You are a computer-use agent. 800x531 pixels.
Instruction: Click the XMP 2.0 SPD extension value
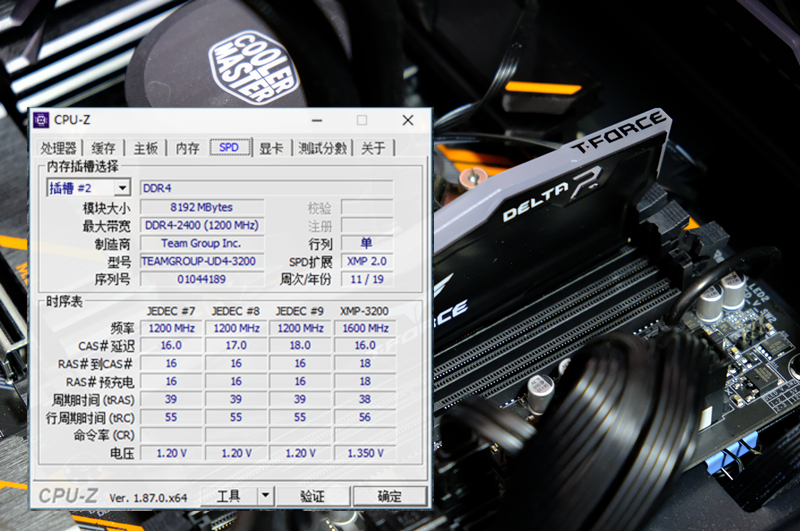pos(367,261)
